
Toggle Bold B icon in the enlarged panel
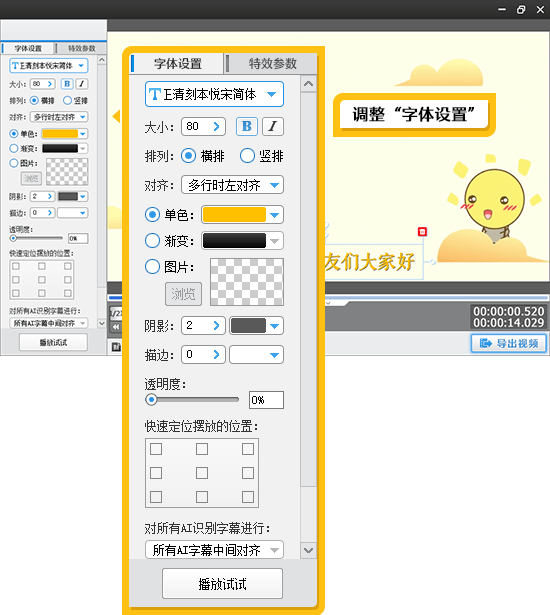[247, 126]
